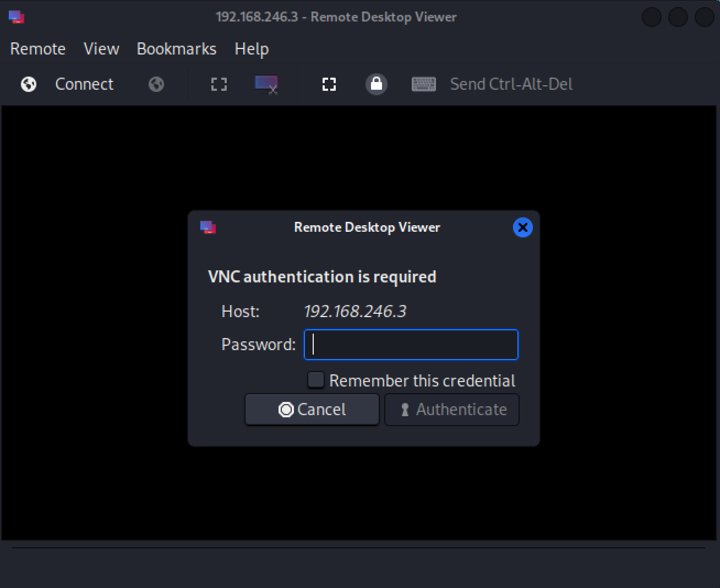720x588 pixels.
Task: Click the rightmost window control circle
Action: (x=704, y=17)
